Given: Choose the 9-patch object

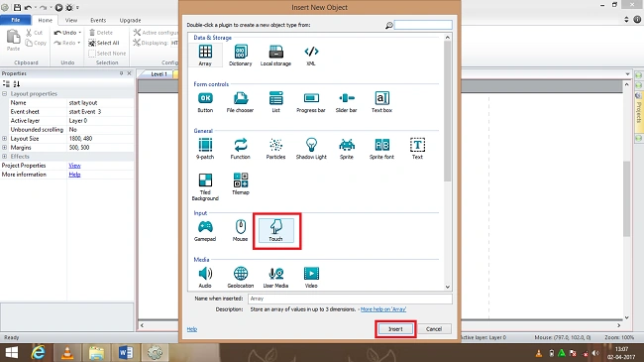Looking at the screenshot, I should pos(205,149).
